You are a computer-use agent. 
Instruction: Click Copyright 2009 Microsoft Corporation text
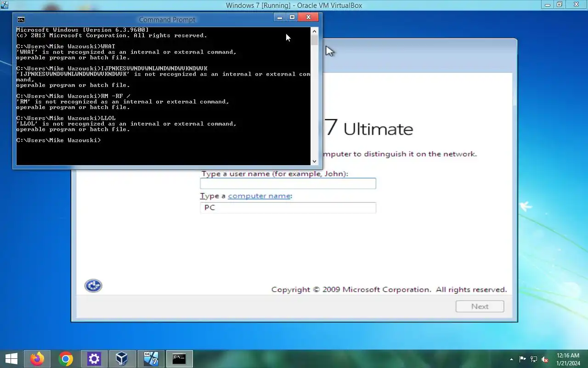pos(389,290)
